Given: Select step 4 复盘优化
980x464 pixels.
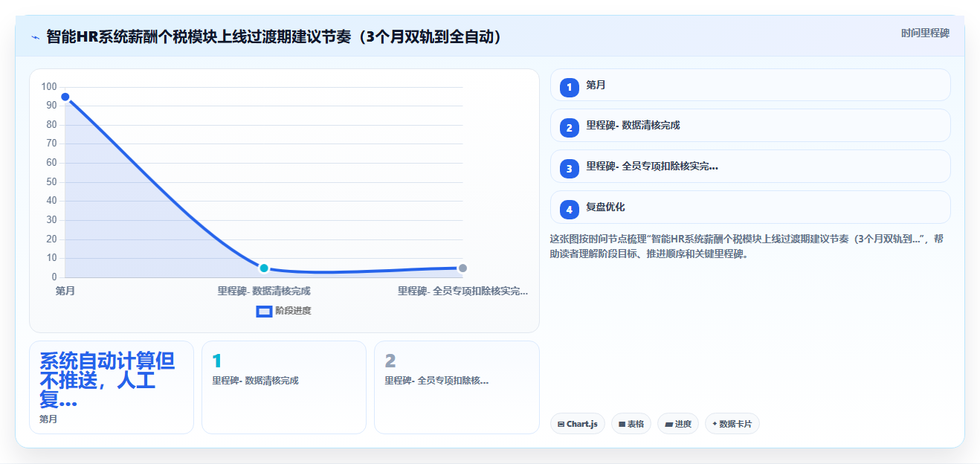Looking at the screenshot, I should click(750, 207).
